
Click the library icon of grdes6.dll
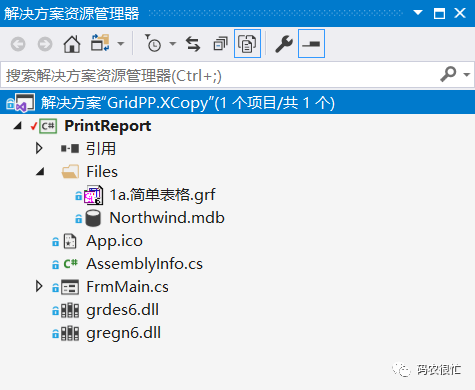point(70,310)
